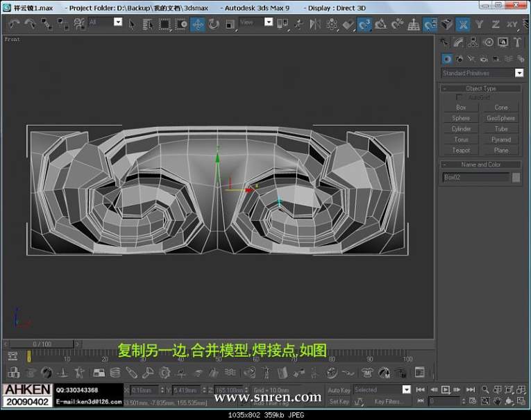The width and height of the screenshot is (531, 420).
Task: Select the Lights category icon
Action: click(x=471, y=59)
